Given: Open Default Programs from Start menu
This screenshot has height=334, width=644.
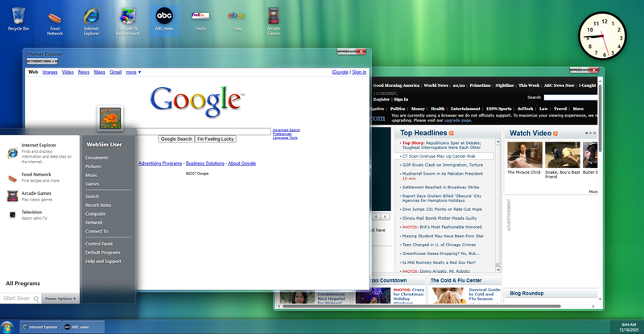Looking at the screenshot, I should point(103,253).
